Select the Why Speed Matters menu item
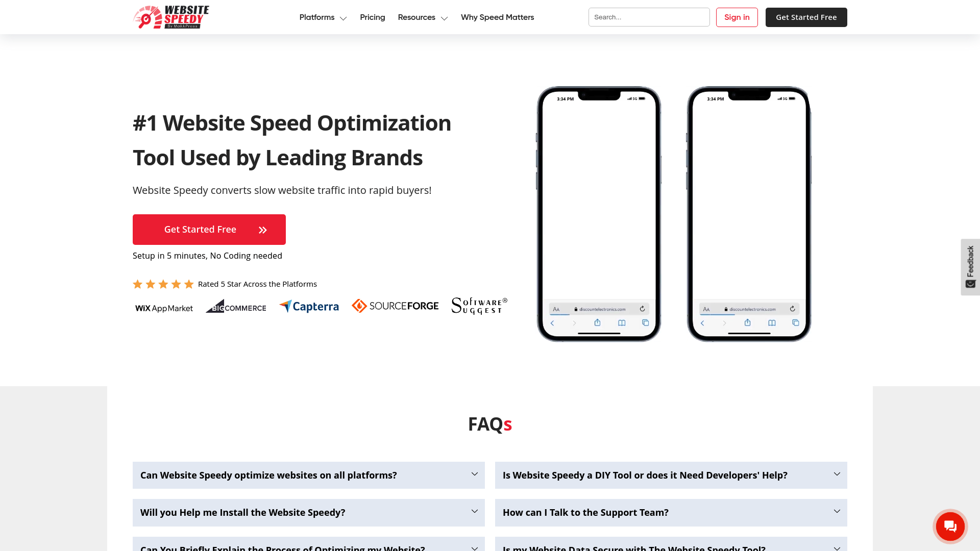The width and height of the screenshot is (980, 551). pos(498,17)
